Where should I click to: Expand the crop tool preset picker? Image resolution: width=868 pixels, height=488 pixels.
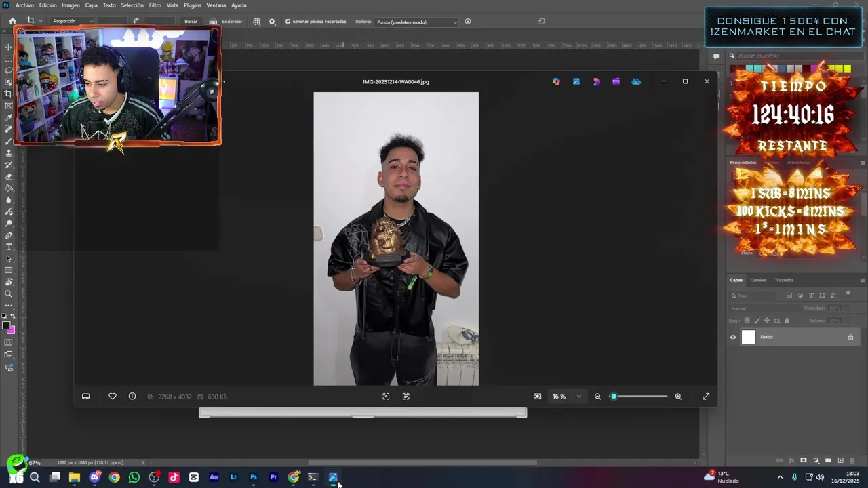coord(41,21)
